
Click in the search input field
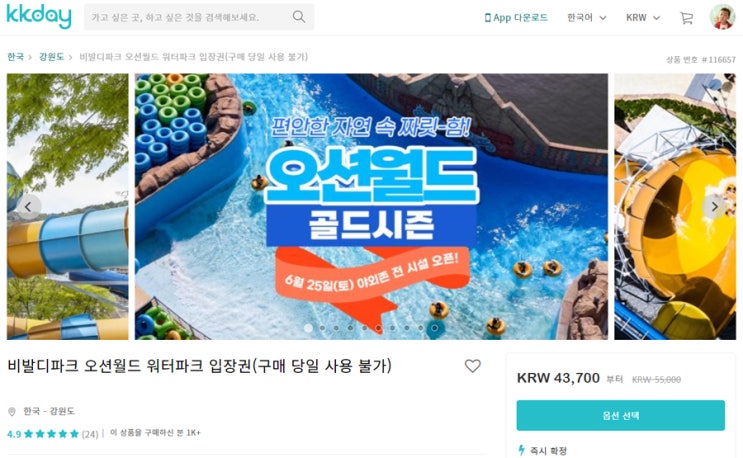click(x=190, y=17)
